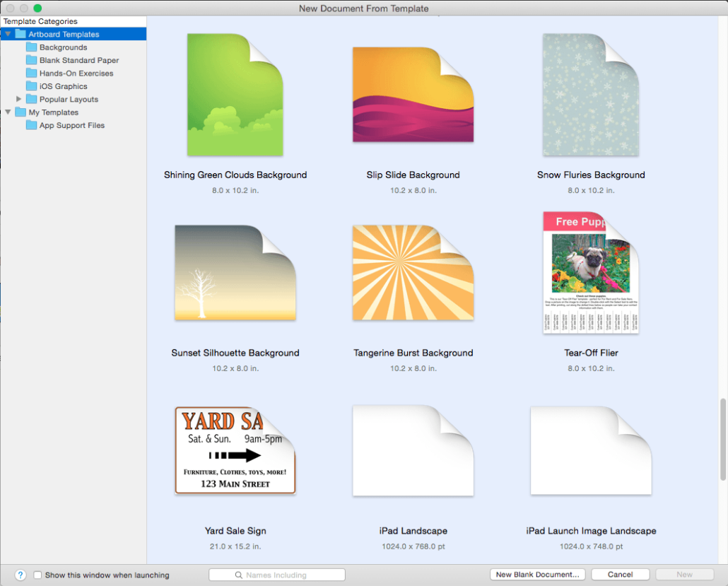This screenshot has width=728, height=586.
Task: Select the Shining Green Clouds Background template
Action: 235,95
